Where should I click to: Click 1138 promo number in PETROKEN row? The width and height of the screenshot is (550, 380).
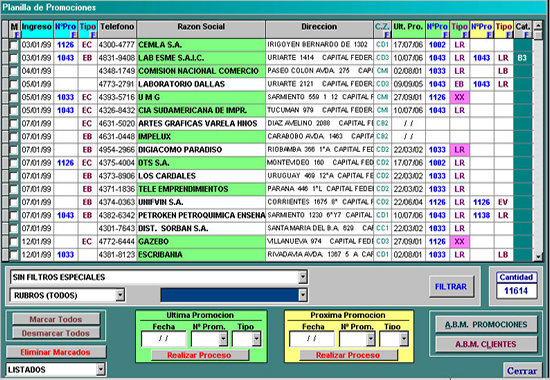coord(482,215)
